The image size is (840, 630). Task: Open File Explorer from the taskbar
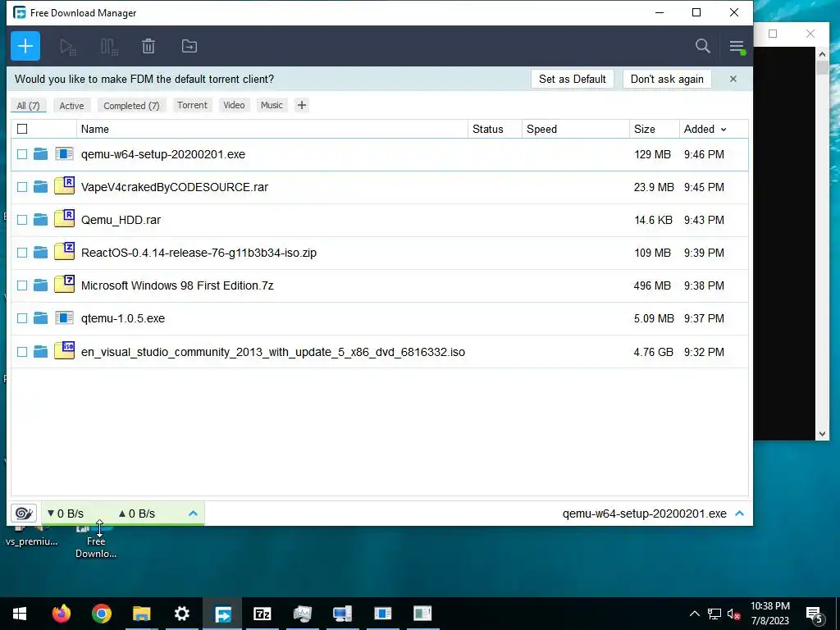click(141, 614)
